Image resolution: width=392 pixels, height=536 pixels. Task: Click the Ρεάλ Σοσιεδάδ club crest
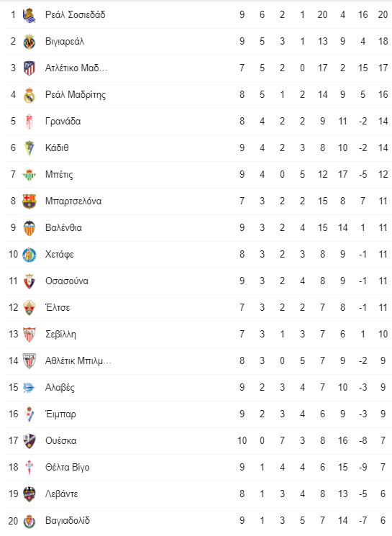tap(29, 15)
